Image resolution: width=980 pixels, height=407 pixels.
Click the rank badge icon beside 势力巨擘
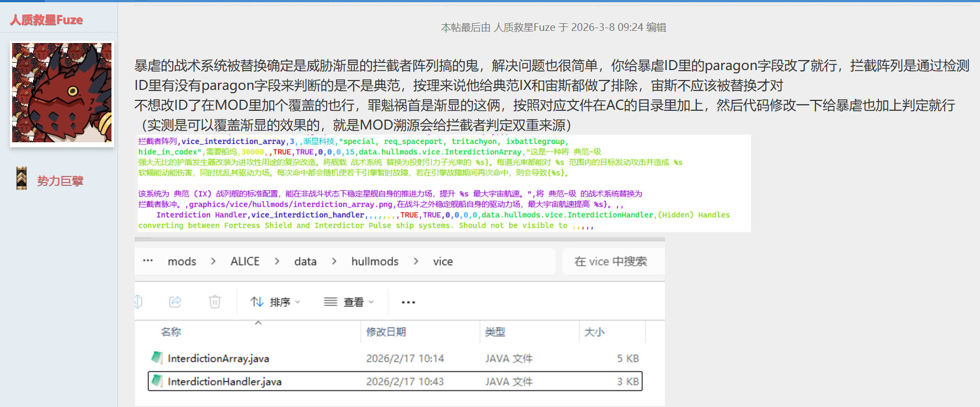click(22, 178)
